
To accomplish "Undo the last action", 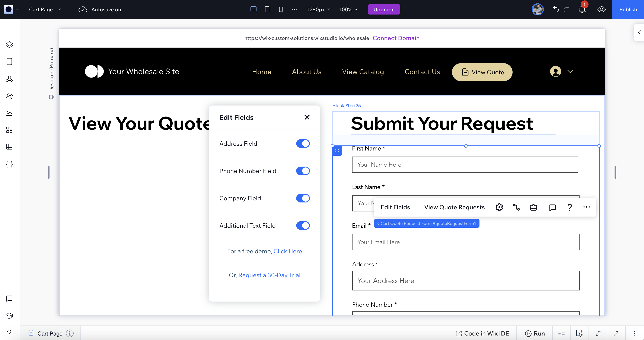I will [x=556, y=10].
